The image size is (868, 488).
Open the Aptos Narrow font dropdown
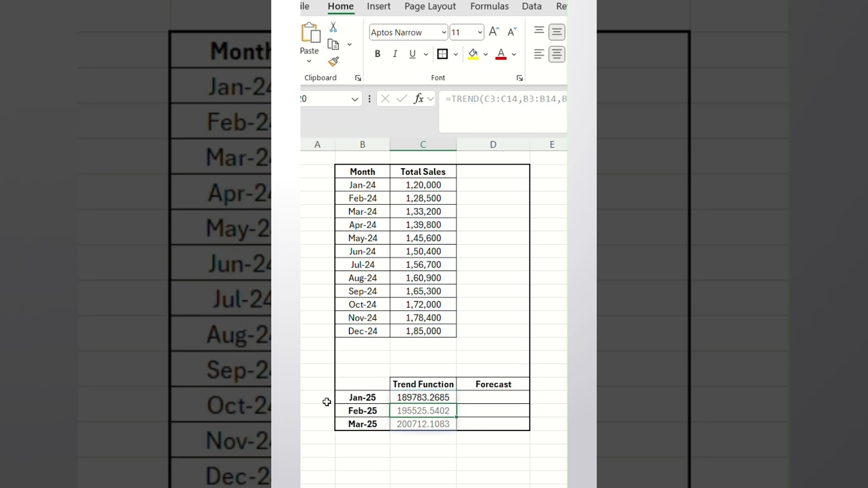(x=443, y=33)
